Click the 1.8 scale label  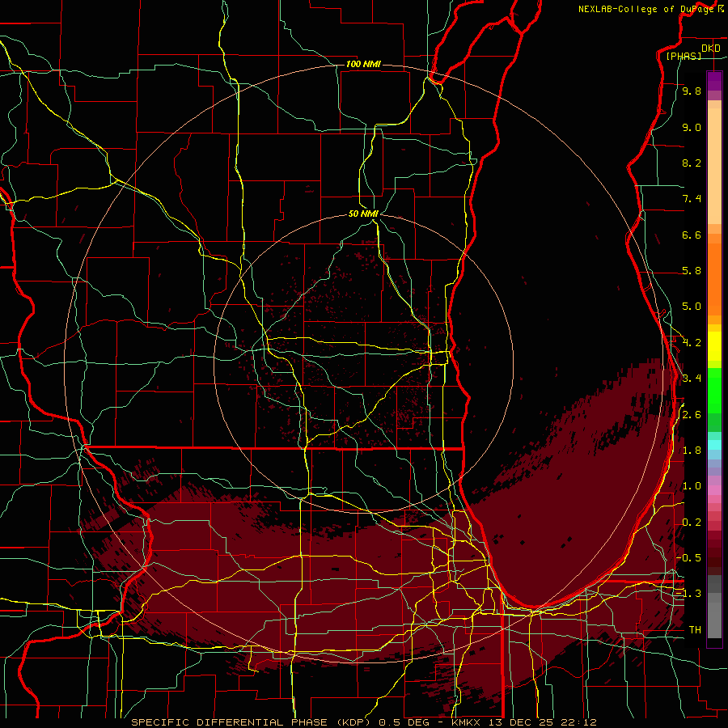tap(692, 451)
